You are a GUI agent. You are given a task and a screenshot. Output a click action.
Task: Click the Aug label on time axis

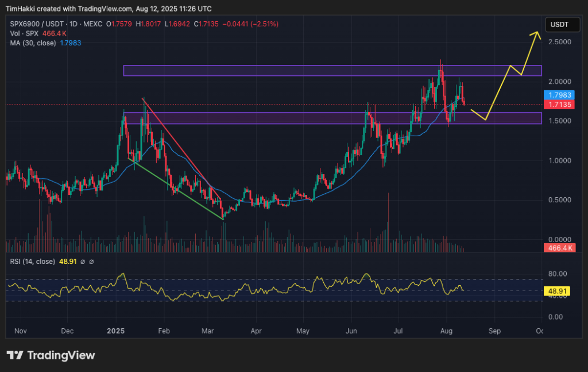click(446, 331)
